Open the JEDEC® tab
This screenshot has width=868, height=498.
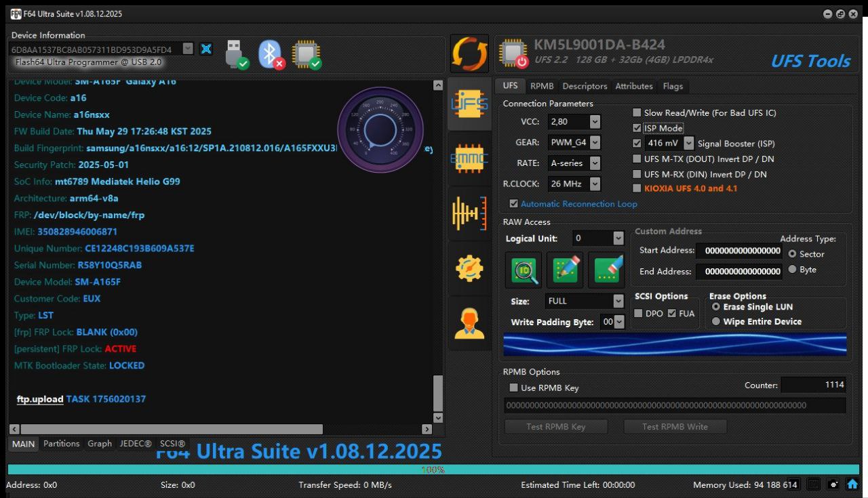[136, 444]
